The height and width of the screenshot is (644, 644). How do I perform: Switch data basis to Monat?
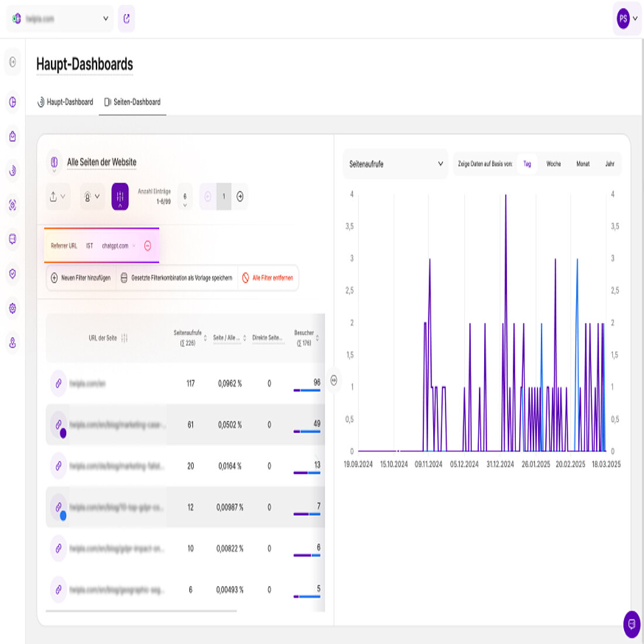click(583, 164)
